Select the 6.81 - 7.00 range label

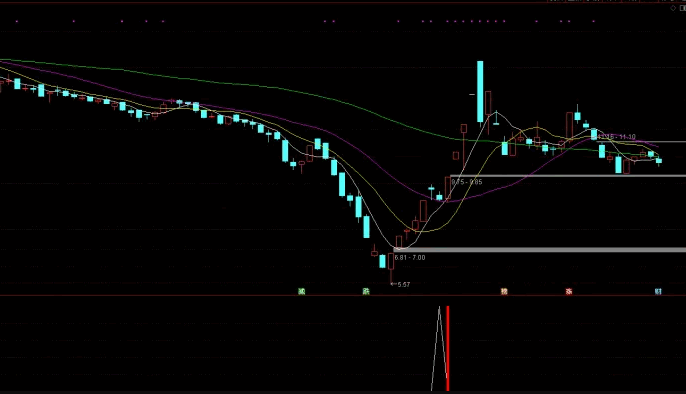[x=410, y=258]
